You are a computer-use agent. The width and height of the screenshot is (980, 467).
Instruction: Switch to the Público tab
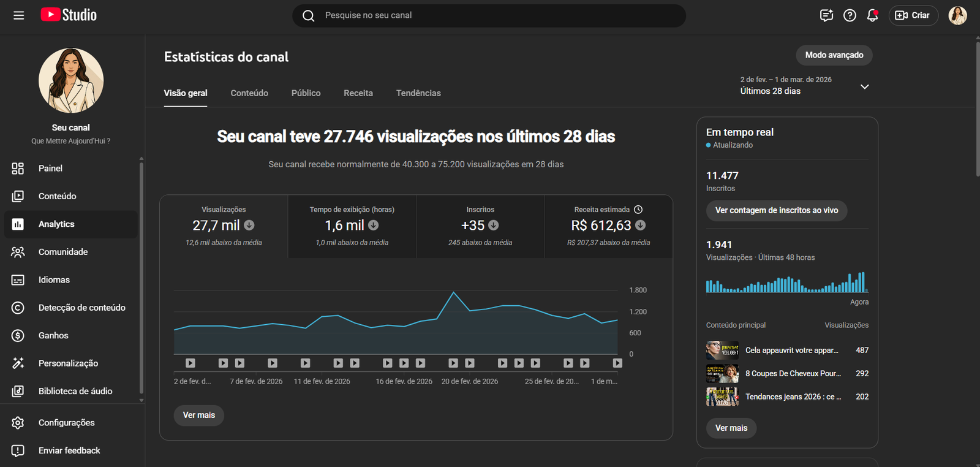tap(306, 93)
